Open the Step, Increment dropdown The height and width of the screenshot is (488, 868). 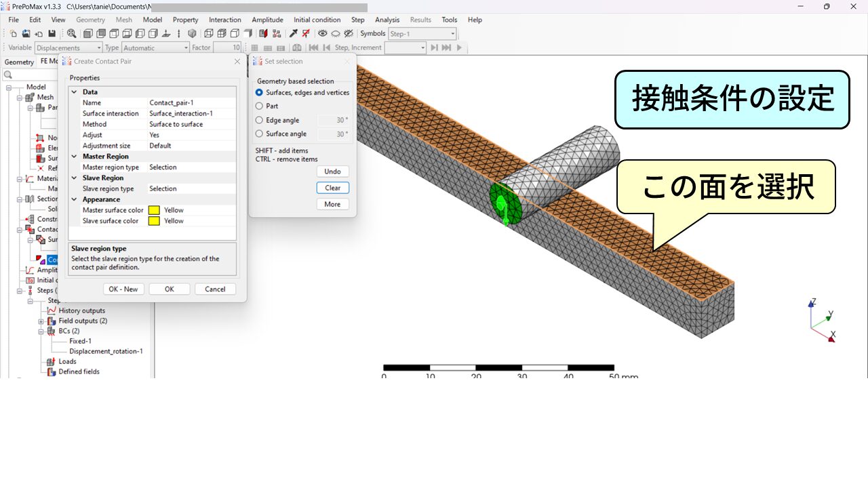422,47
